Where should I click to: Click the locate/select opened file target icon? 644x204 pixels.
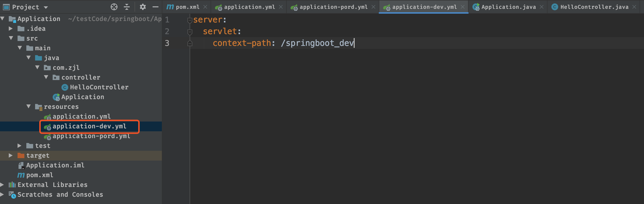point(114,7)
